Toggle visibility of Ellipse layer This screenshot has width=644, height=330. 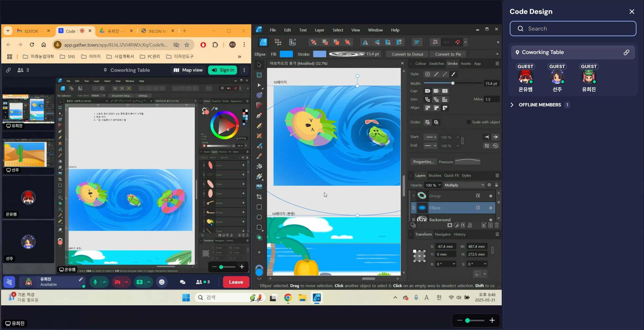click(491, 208)
